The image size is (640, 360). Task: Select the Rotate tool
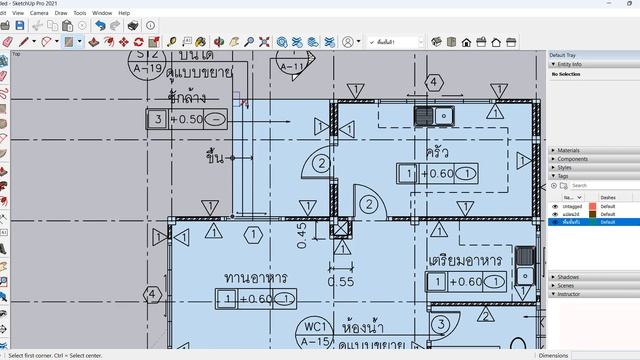coord(139,42)
